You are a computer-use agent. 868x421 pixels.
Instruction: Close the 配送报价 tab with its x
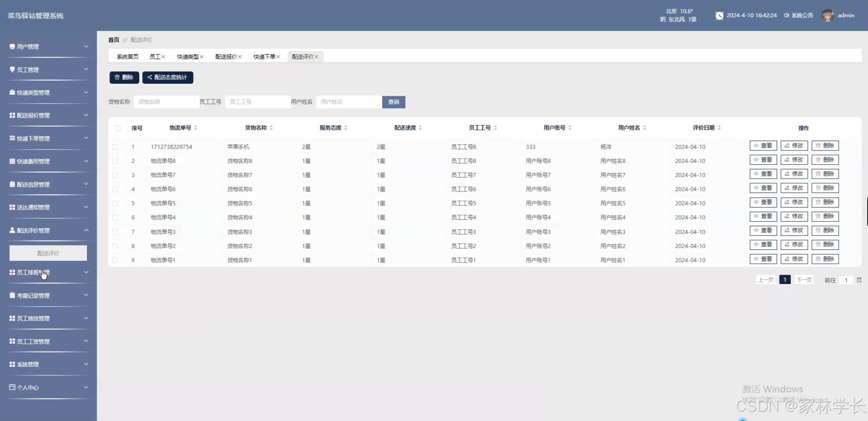(240, 57)
